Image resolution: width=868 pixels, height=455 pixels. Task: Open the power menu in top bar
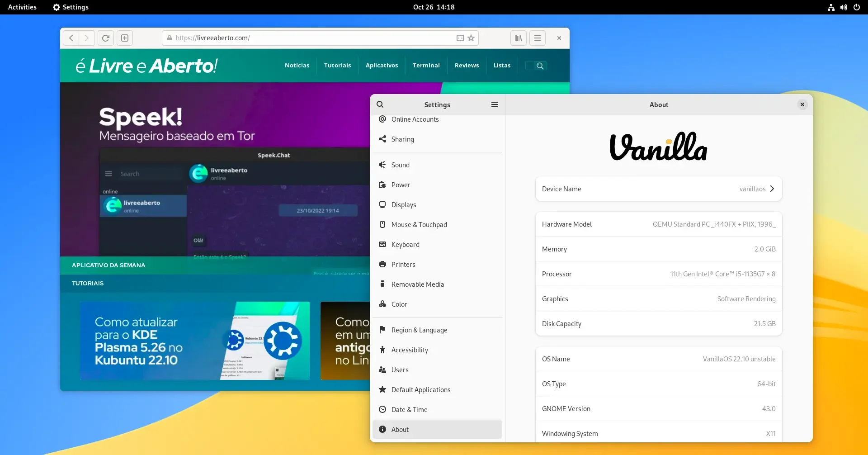(x=857, y=7)
